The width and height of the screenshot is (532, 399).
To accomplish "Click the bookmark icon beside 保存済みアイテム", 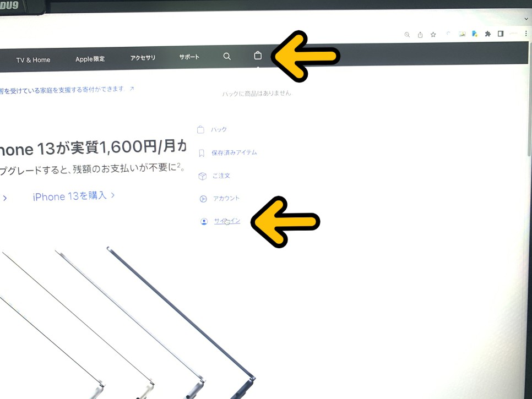I will point(202,153).
